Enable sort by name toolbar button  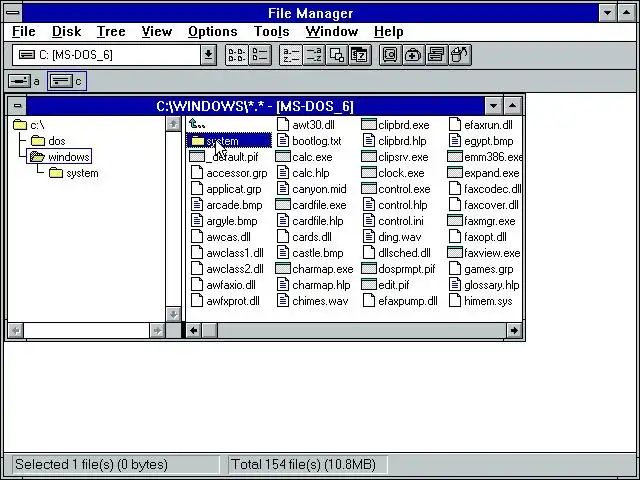click(291, 55)
